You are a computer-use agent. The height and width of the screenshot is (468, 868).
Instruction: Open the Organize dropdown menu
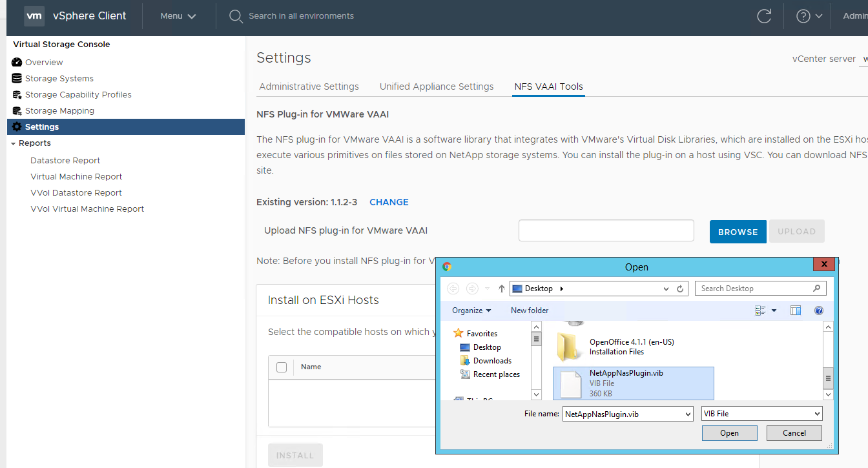[471, 310]
